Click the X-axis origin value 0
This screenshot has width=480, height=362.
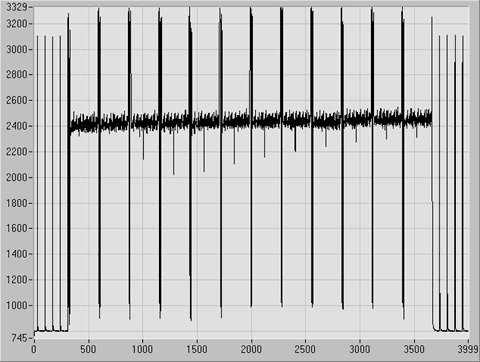[34, 349]
